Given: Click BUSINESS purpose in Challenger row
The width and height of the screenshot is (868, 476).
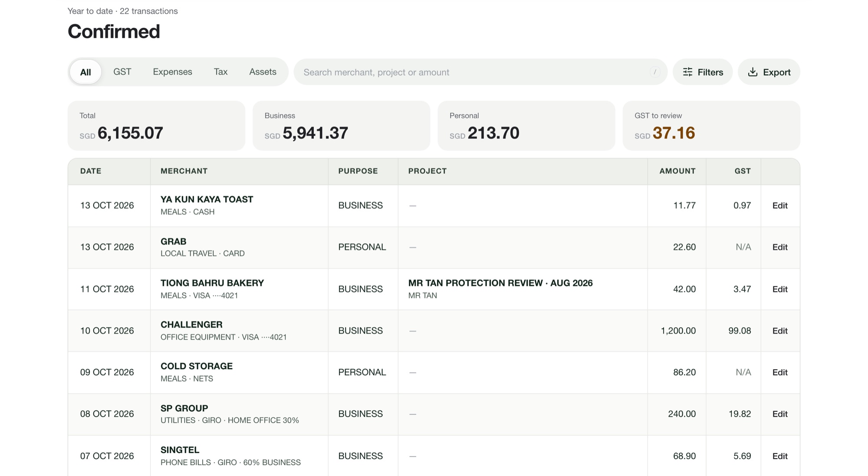Looking at the screenshot, I should [361, 331].
